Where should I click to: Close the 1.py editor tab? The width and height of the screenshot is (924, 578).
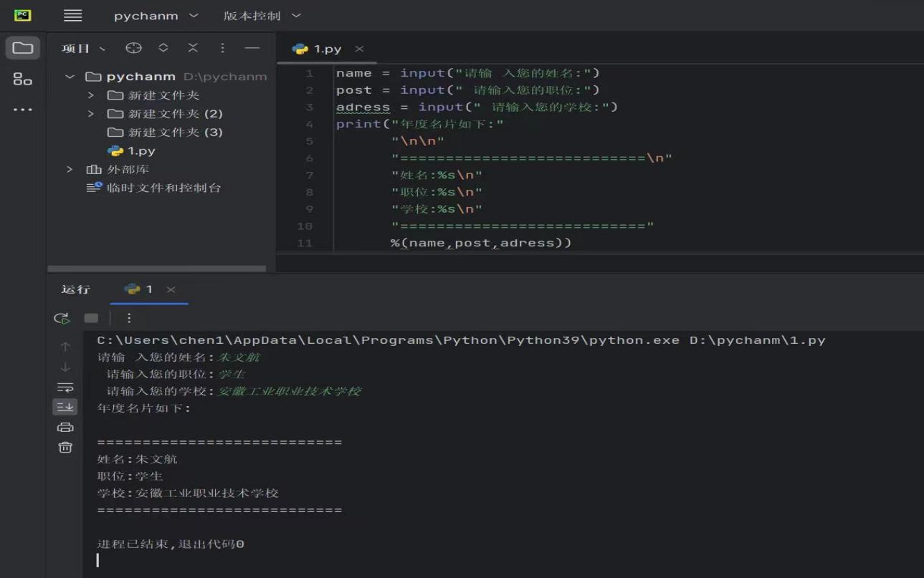359,49
